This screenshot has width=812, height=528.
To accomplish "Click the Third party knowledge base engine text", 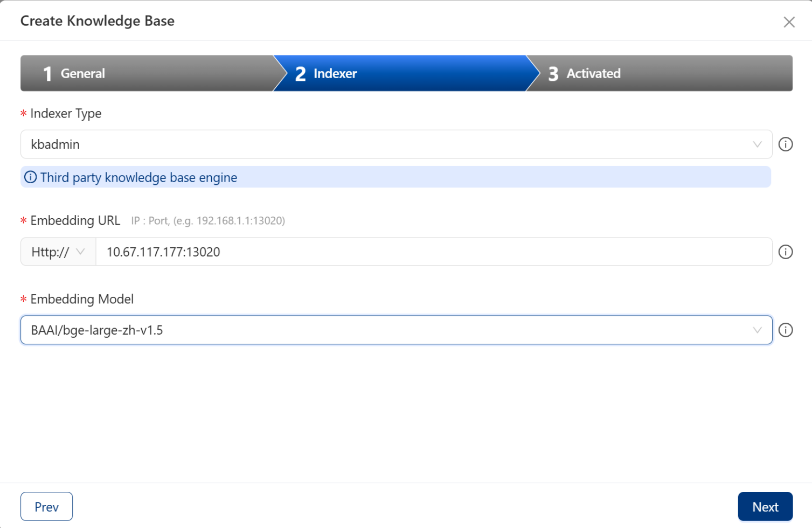I will (x=138, y=177).
